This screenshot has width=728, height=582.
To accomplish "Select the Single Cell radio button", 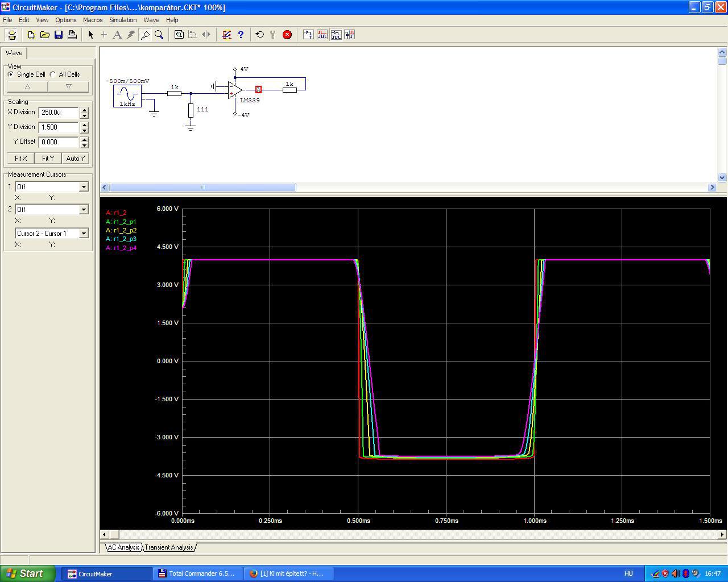I will [11, 74].
